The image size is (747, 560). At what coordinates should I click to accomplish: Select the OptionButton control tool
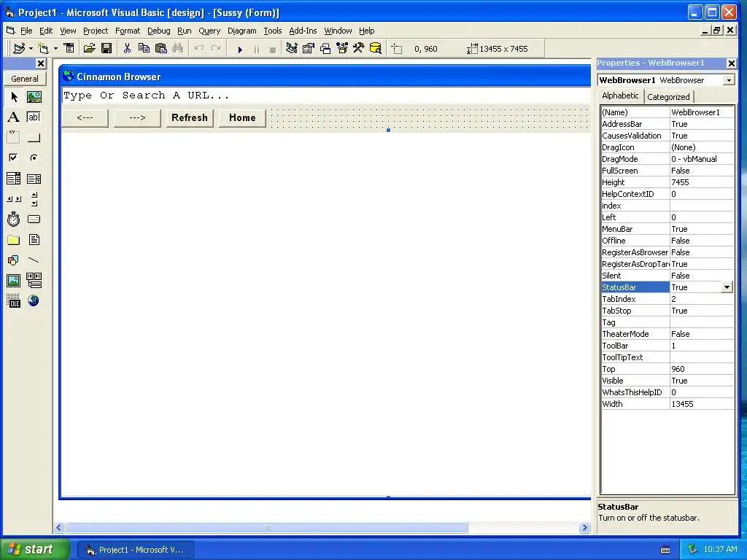pyautogui.click(x=34, y=157)
